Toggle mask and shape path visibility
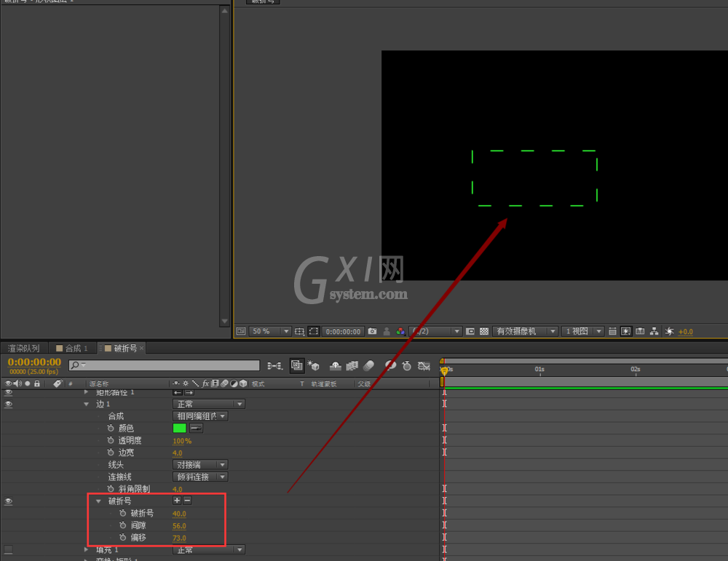This screenshot has height=561, width=728. click(x=314, y=331)
